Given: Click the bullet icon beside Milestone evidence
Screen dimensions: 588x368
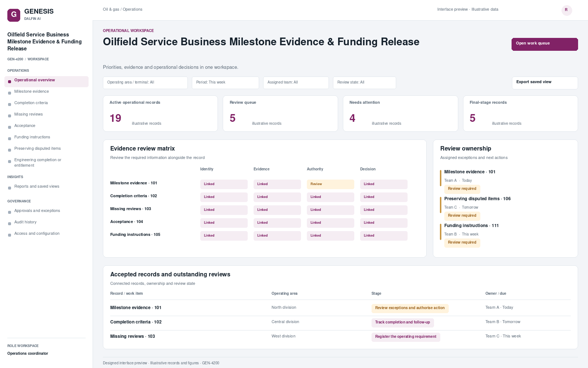Looking at the screenshot, I should (10, 93).
